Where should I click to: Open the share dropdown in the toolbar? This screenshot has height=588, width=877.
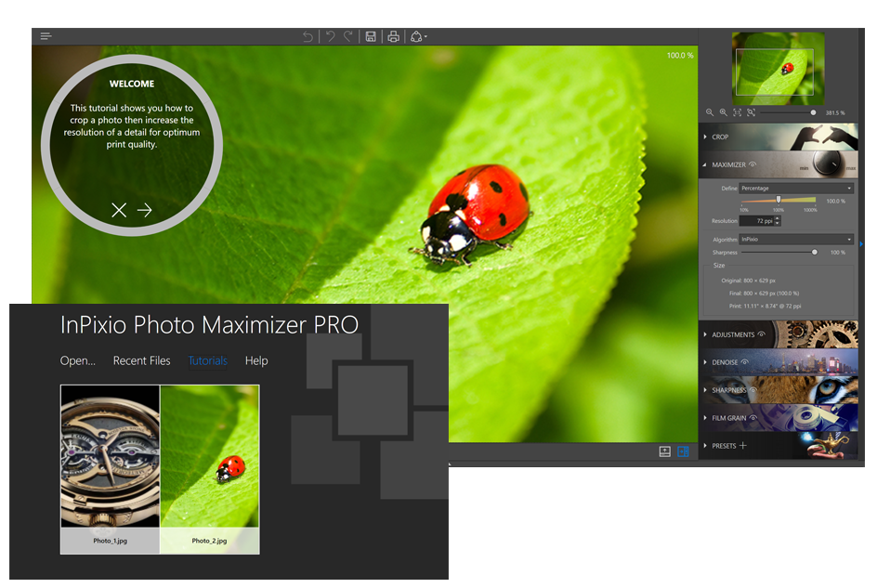point(418,36)
